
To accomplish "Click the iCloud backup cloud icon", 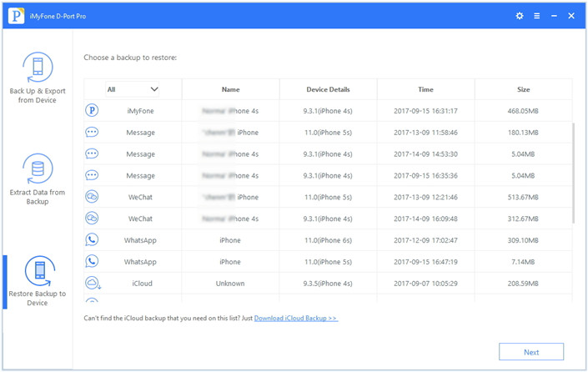I will click(92, 284).
